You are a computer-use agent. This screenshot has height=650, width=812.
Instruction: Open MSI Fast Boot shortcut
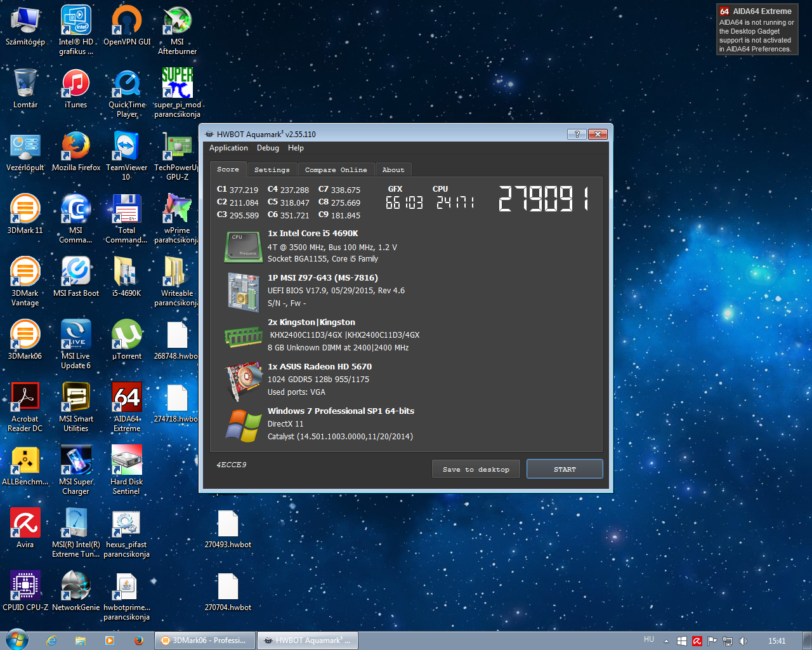(x=76, y=277)
